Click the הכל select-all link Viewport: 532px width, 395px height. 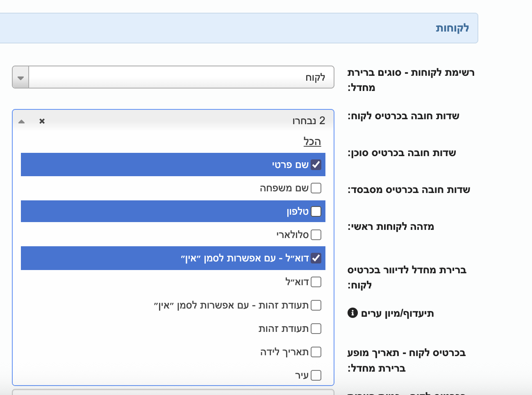point(312,142)
